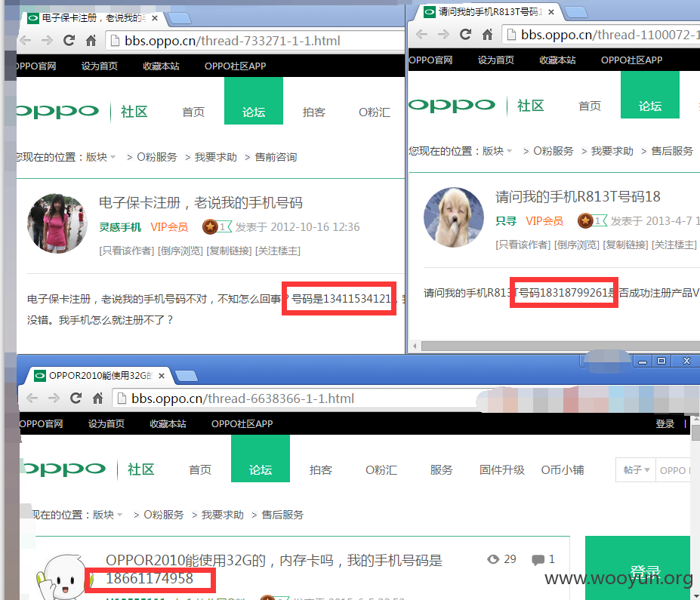The height and width of the screenshot is (600, 700).
Task: Open 只寻 user profile link
Action: (506, 221)
